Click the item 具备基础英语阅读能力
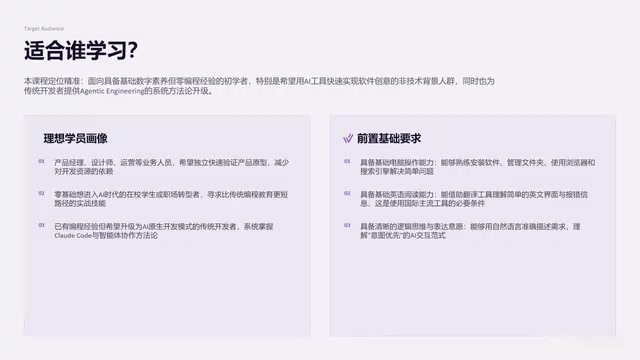Image resolution: width=640 pixels, height=360 pixels. tap(474, 199)
